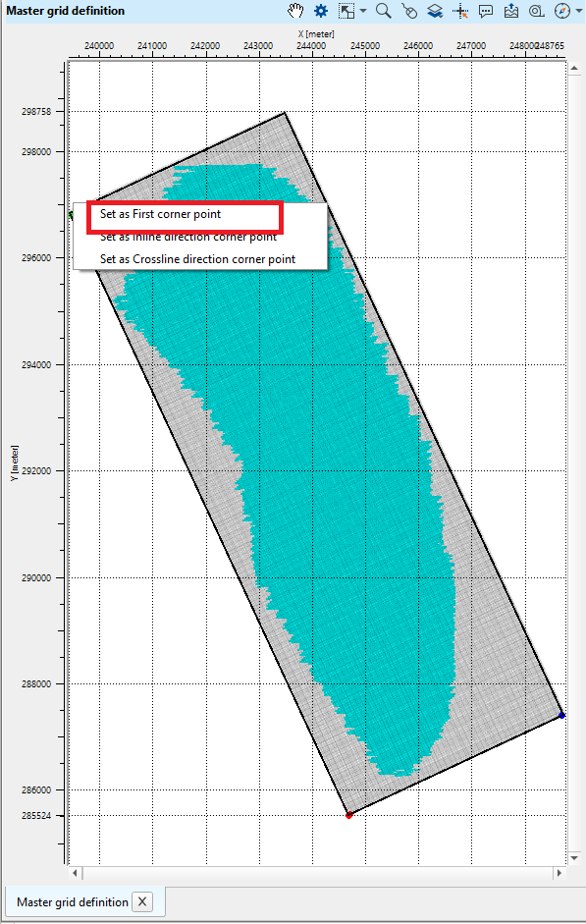Activate the select/resize window tool
The height and width of the screenshot is (924, 586).
tap(346, 11)
